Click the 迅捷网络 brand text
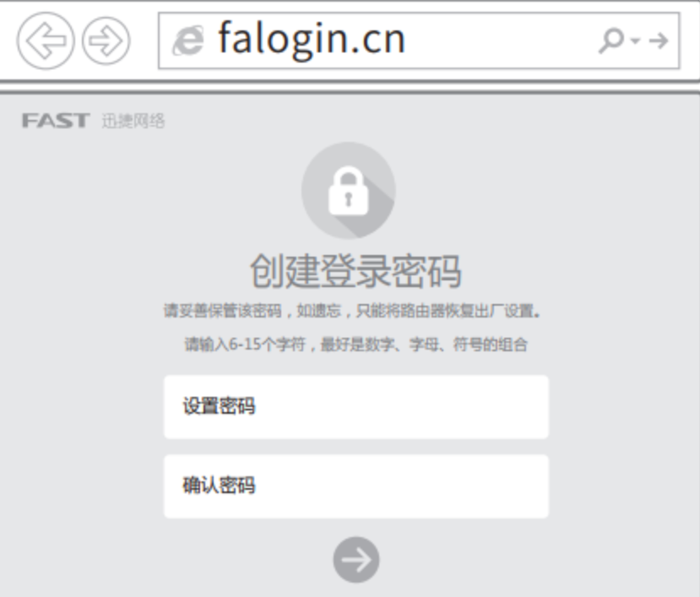 click(133, 121)
